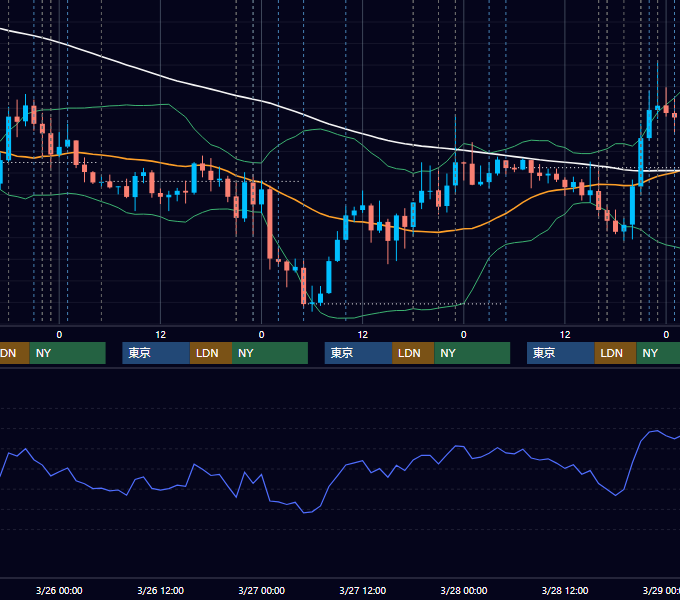Click the LDN session block on 3/26
Image resolution: width=680 pixels, height=600 pixels.
click(211, 353)
